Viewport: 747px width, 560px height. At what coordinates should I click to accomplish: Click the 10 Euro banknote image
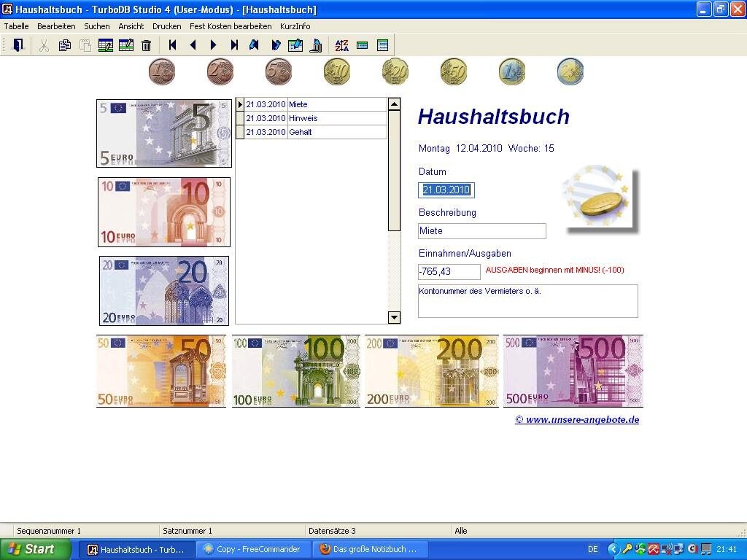tap(164, 212)
